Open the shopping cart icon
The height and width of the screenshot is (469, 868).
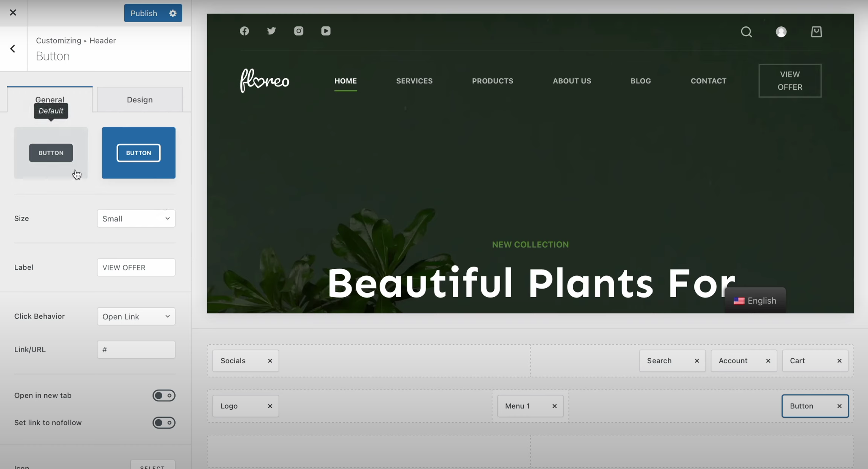(x=816, y=32)
